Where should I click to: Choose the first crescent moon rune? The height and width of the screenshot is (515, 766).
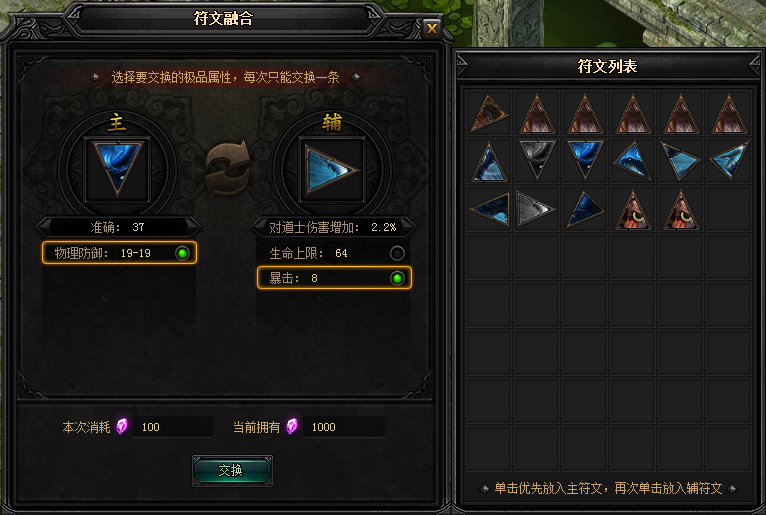(x=633, y=209)
